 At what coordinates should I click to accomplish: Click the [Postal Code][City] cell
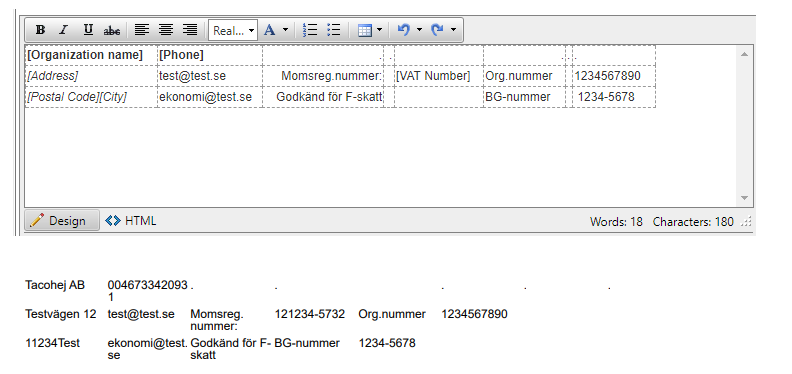[x=91, y=97]
